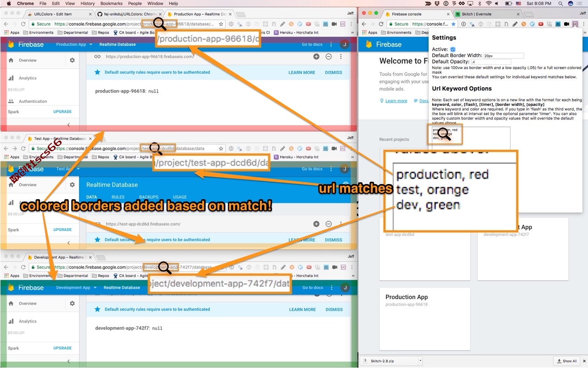Click the plus icon in the Production App database
Image resolution: width=588 pixels, height=368 pixels.
click(x=316, y=57)
